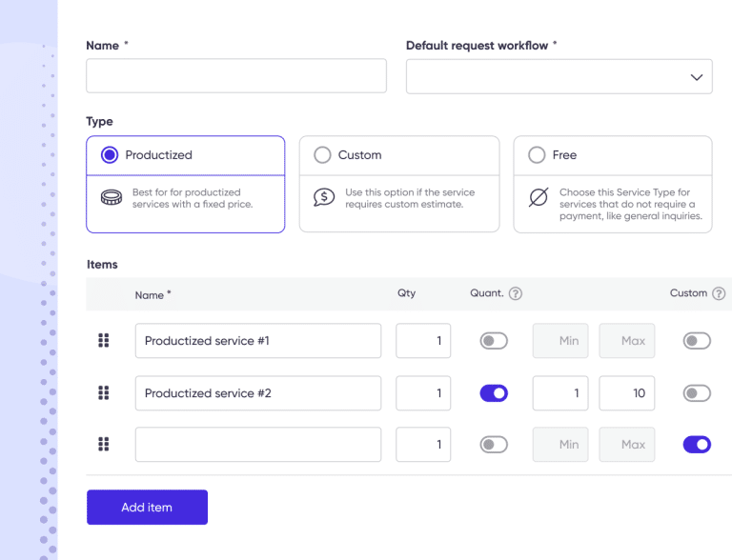Turn off Custom toggle on the empty item row
732x560 pixels.
(697, 444)
